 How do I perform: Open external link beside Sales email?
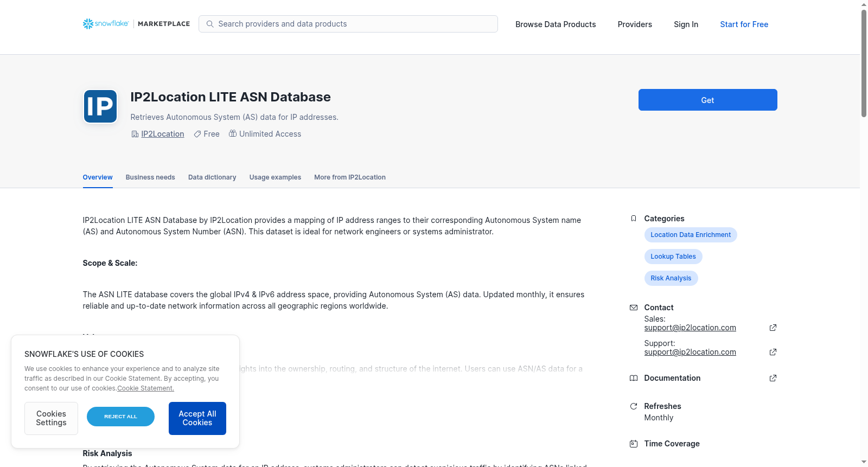773,328
